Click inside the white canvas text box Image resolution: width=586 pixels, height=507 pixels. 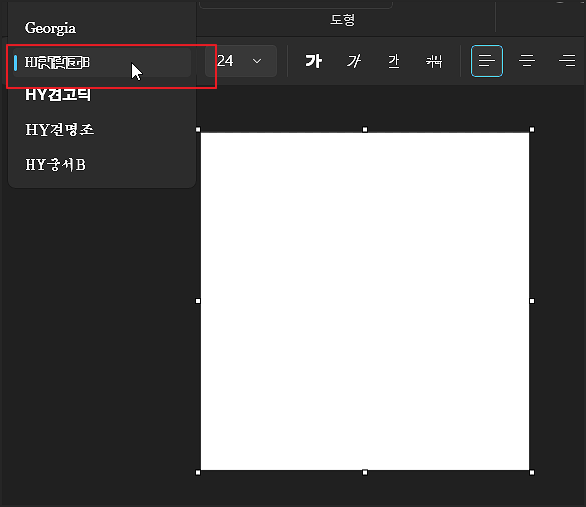[365, 301]
